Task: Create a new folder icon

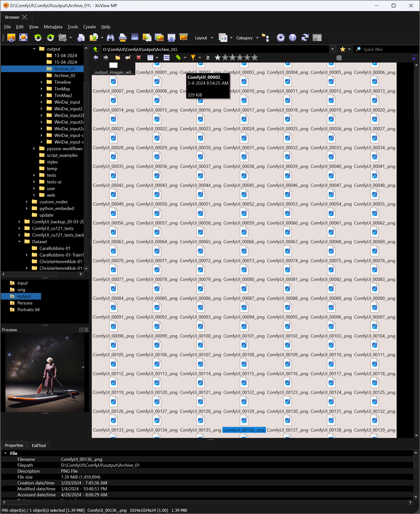Action: (x=118, y=58)
